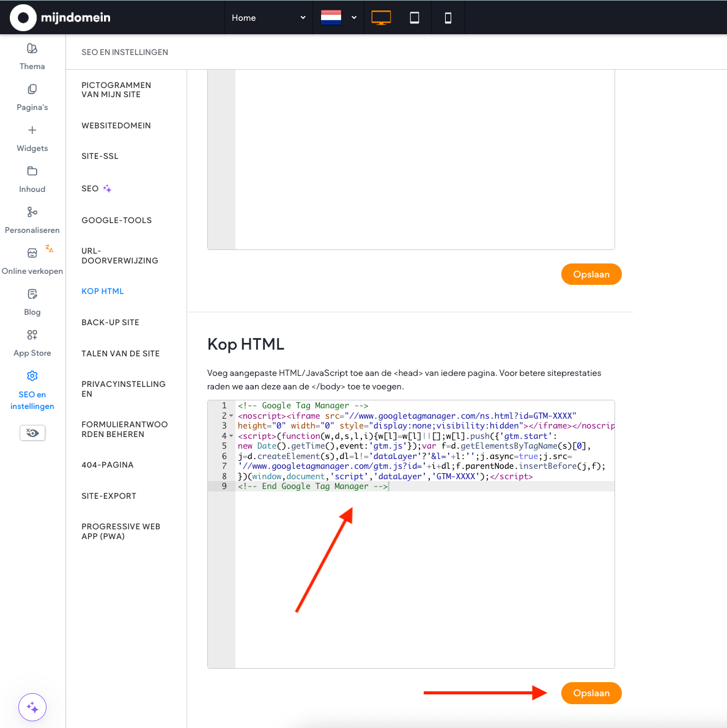Open the App Store icon
The width and height of the screenshot is (727, 728).
[32, 335]
